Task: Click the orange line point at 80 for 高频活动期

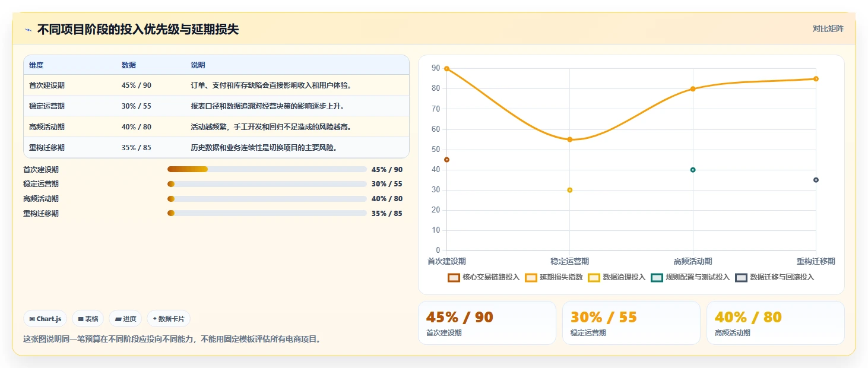Action: 693,89
